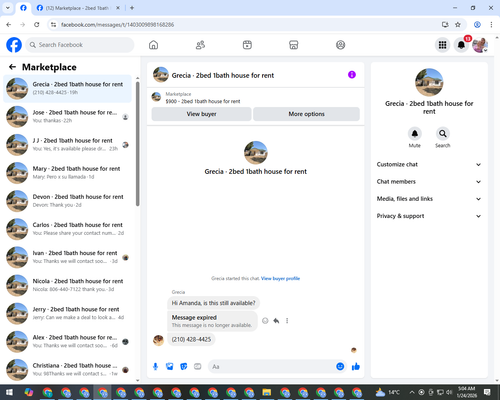
Task: Open the Marketplace storefront icon
Action: (294, 45)
